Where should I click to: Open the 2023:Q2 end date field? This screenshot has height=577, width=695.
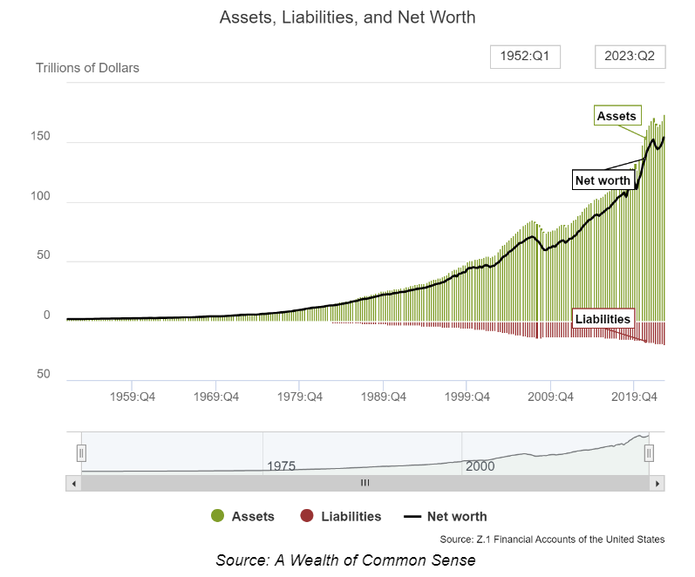[x=630, y=57]
